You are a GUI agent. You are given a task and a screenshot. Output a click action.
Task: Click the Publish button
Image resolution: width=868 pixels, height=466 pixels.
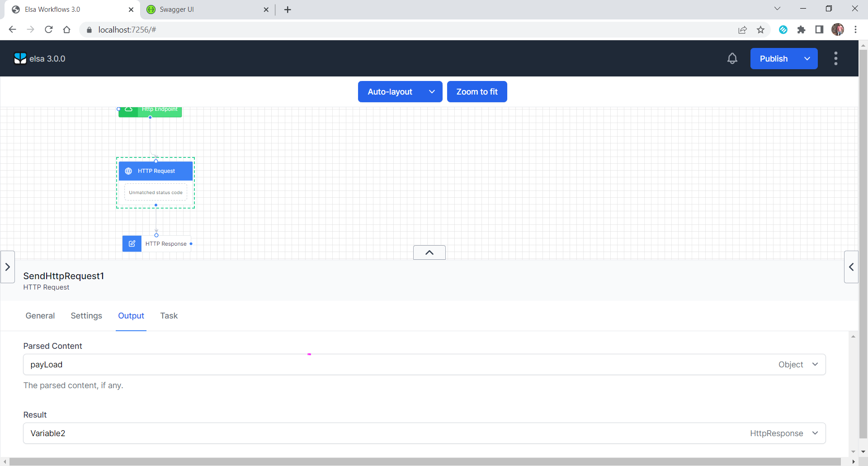[774, 59]
